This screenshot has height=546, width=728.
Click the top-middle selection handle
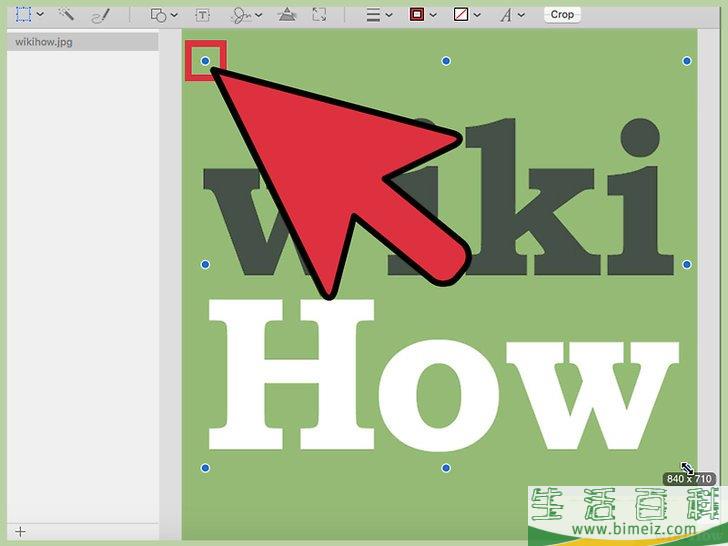446,61
